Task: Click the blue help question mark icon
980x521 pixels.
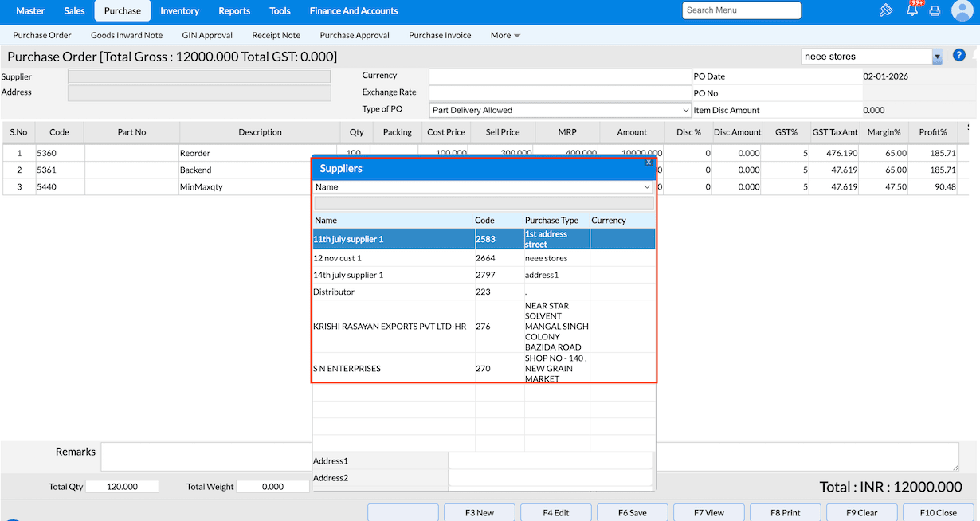Action: pyautogui.click(x=959, y=55)
